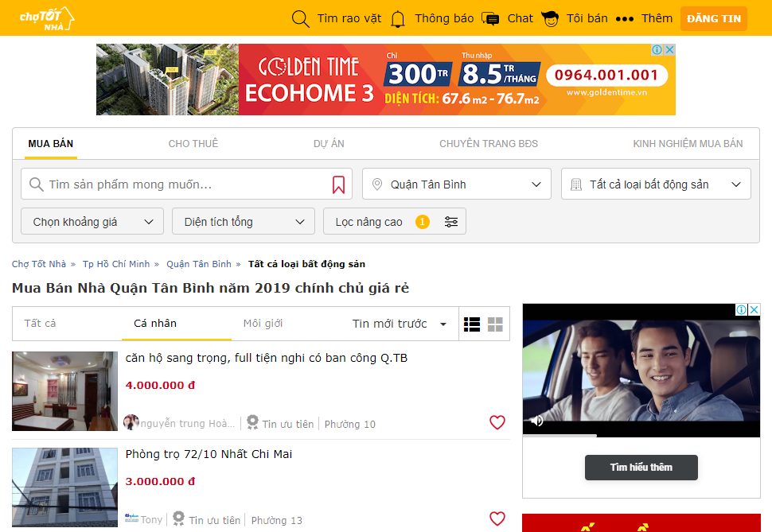Click the Phường 10 location text
Screen dimensions: 772x532
(349, 424)
